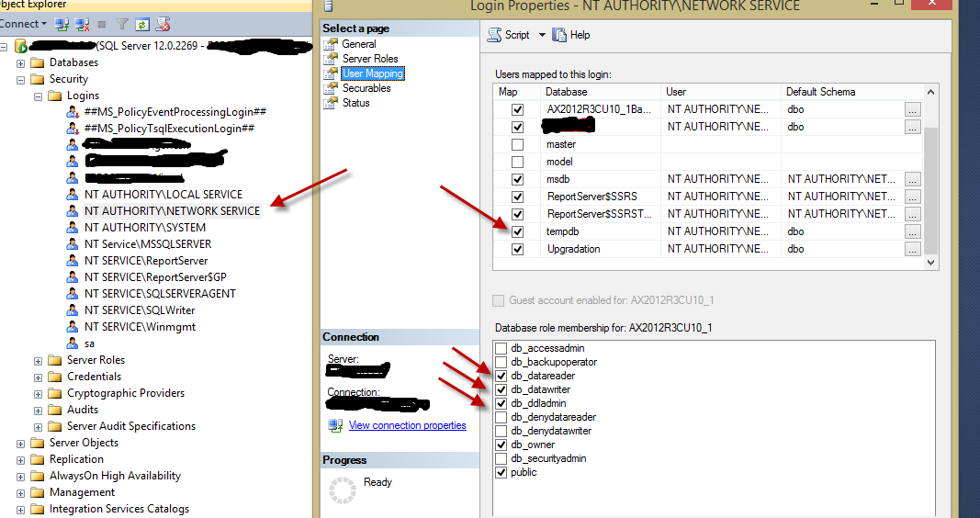The height and width of the screenshot is (518, 980).
Task: Click the down arrow of users list scrollbar
Action: tap(930, 263)
